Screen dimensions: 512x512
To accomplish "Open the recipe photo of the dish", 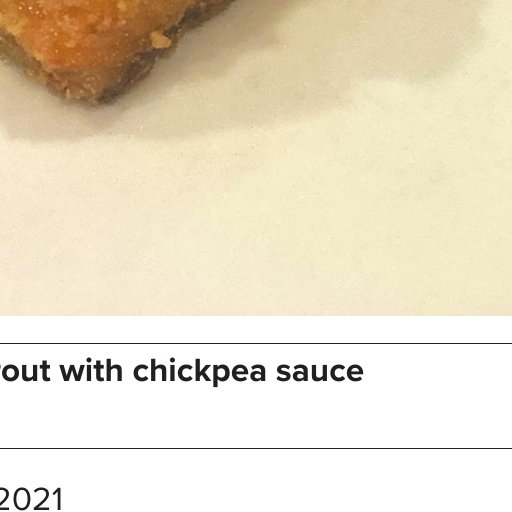I will [256, 157].
